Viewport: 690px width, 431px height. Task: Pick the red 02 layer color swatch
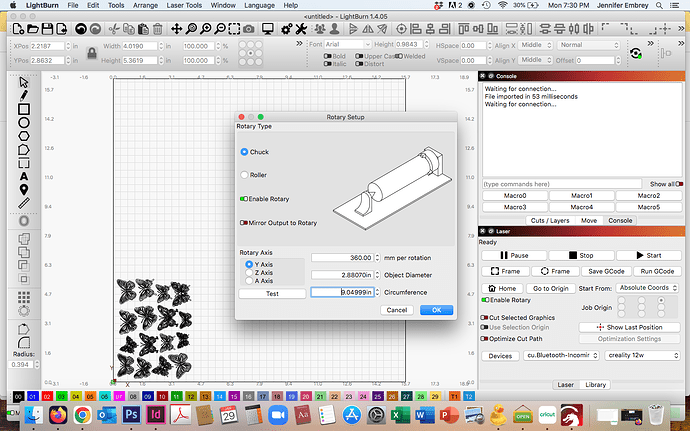47,396
